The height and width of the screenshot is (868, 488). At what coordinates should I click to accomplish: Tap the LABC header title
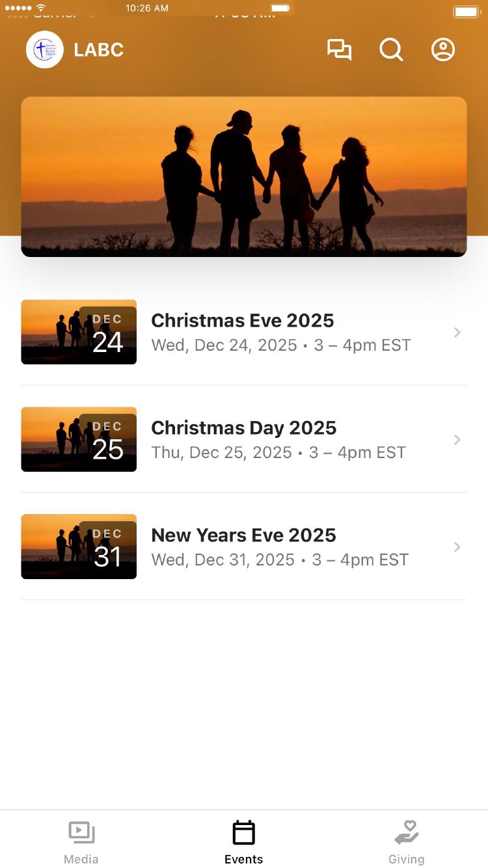point(99,50)
